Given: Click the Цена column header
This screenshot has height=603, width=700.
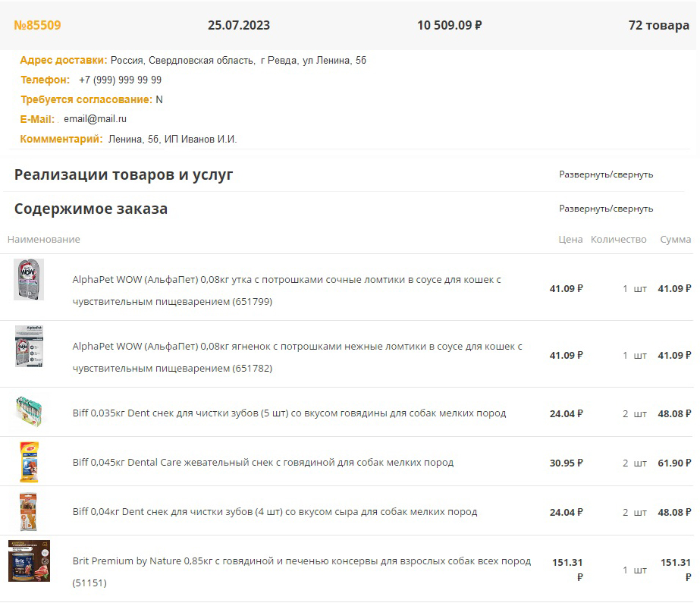Looking at the screenshot, I should [570, 240].
